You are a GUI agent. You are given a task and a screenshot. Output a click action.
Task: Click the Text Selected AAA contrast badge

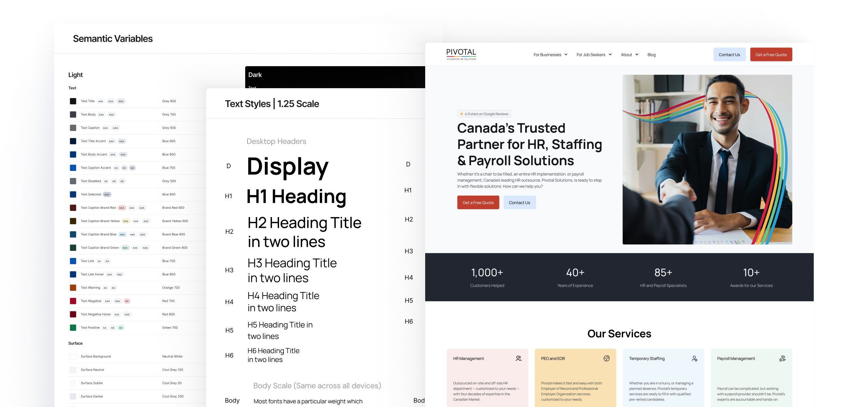tap(107, 195)
